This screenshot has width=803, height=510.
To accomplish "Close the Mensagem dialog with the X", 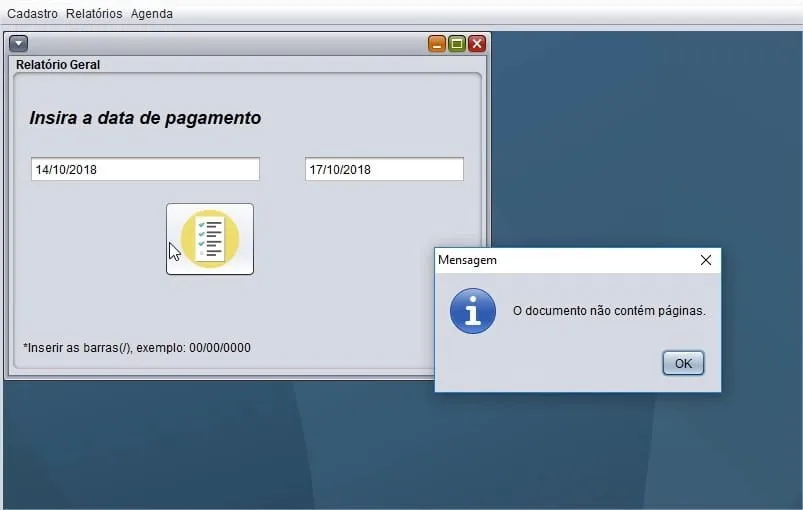I will click(706, 260).
